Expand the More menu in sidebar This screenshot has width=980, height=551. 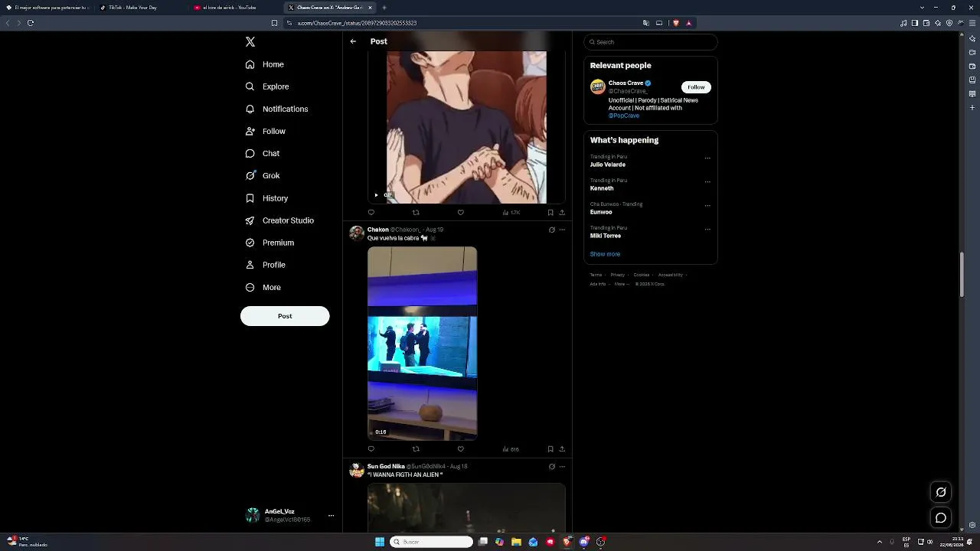click(263, 287)
